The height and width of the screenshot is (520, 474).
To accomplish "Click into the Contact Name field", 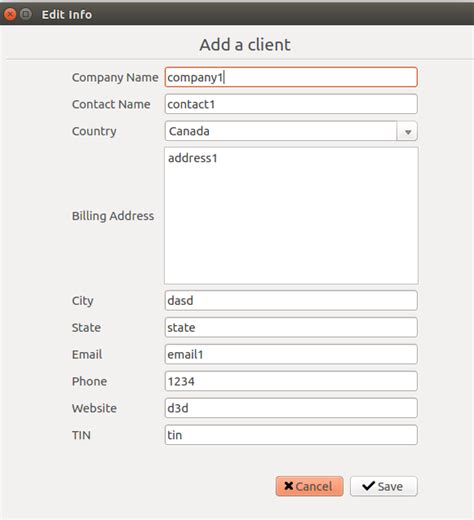I will pos(291,104).
